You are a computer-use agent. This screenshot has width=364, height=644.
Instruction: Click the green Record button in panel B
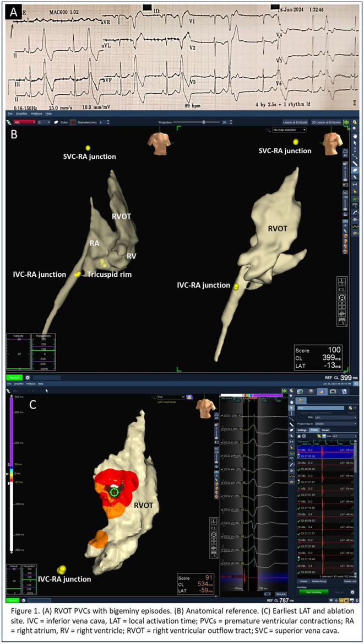pyautogui.click(x=14, y=377)
